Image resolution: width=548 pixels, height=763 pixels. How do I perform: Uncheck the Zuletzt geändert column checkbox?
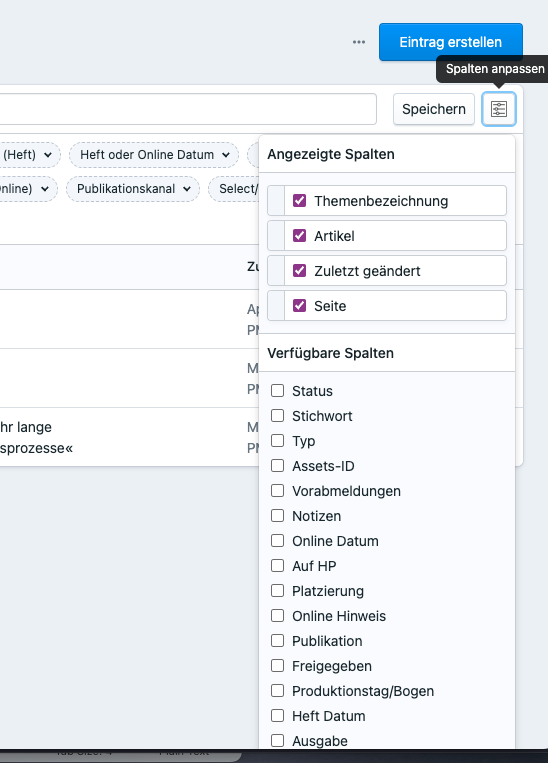coord(299,271)
